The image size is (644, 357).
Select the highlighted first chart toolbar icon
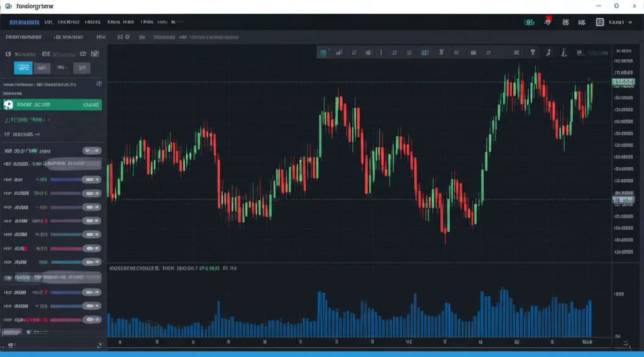323,53
